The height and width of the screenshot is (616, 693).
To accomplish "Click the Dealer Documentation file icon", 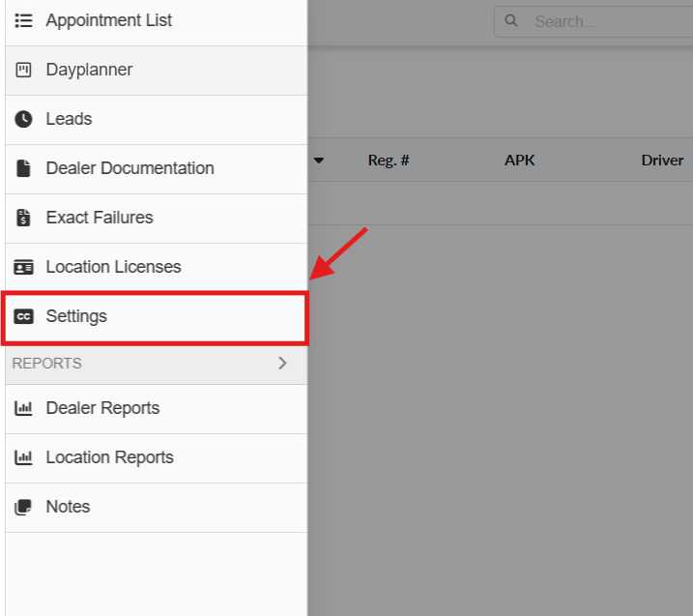I will click(x=24, y=168).
